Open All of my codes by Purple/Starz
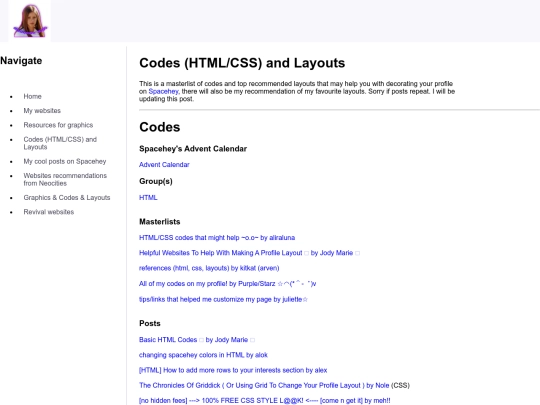This screenshot has width=540, height=405. [x=228, y=284]
